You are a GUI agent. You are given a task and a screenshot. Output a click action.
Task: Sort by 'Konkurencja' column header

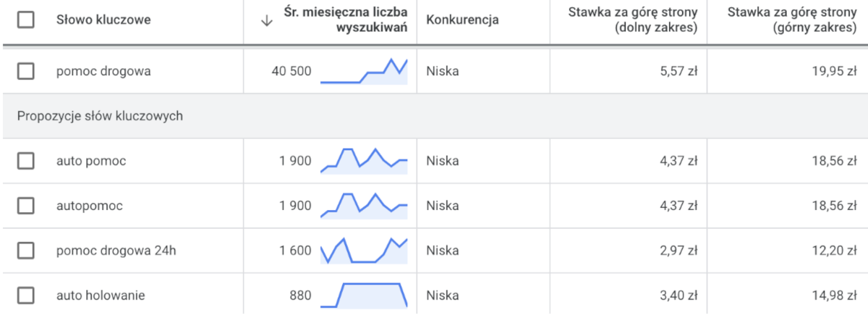463,20
